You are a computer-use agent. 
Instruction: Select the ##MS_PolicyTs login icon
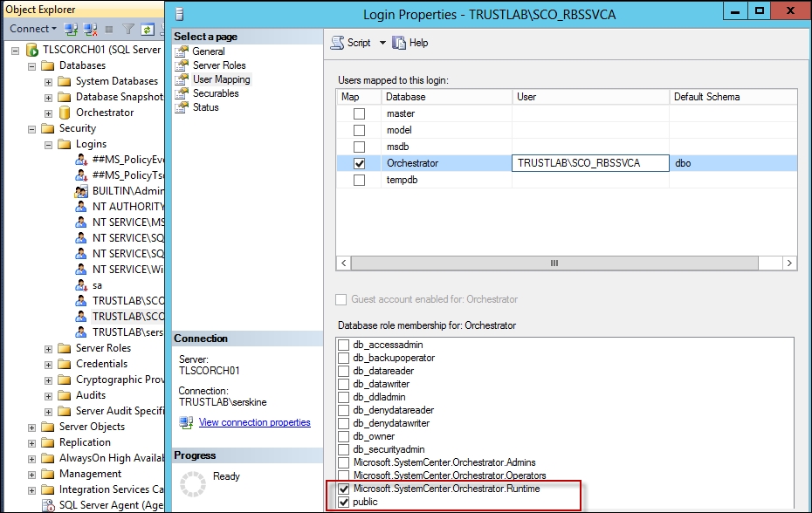81,175
